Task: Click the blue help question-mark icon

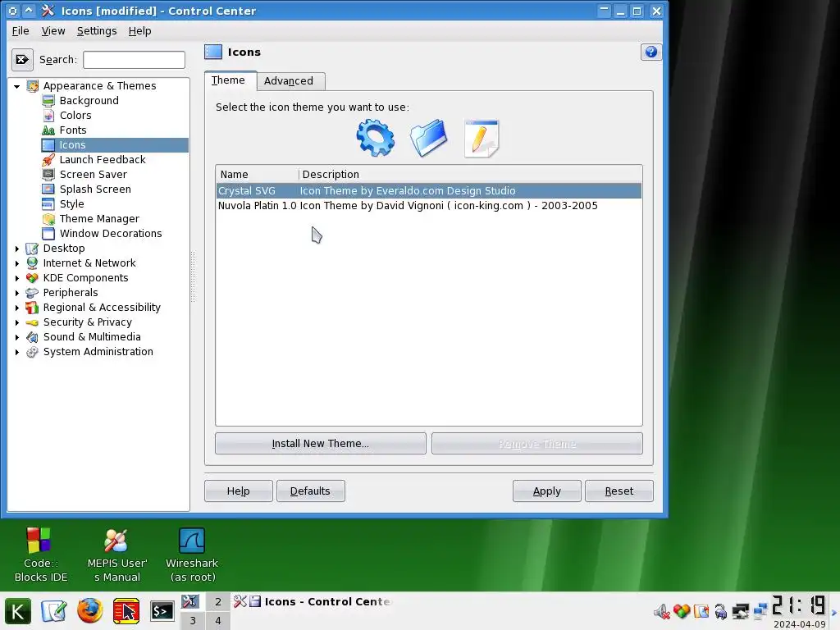Action: pos(651,52)
